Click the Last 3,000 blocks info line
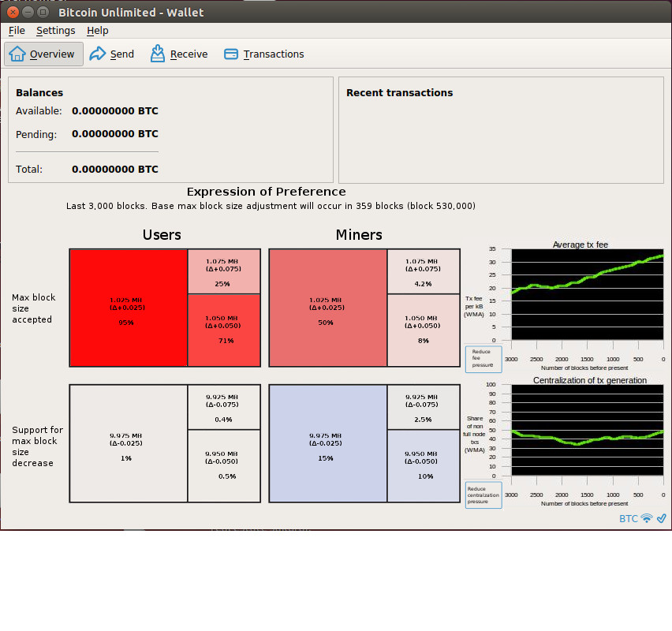The height and width of the screenshot is (631, 672). tap(271, 206)
